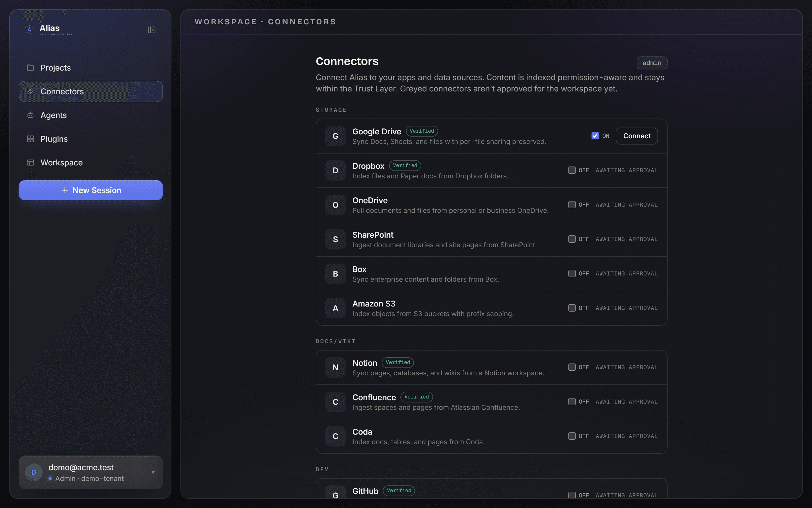Screen dimensions: 812x508
Task: Click the DOCS/WIKI section heading
Action: [336, 341]
